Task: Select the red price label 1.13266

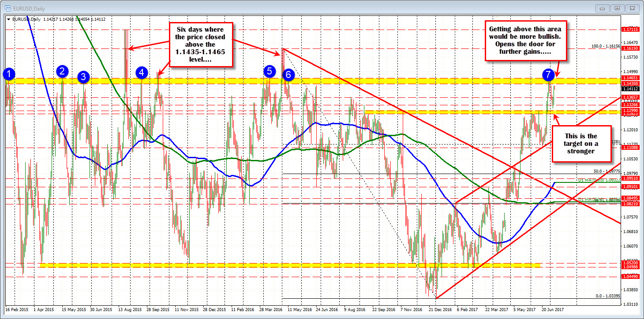Action: pyautogui.click(x=629, y=104)
